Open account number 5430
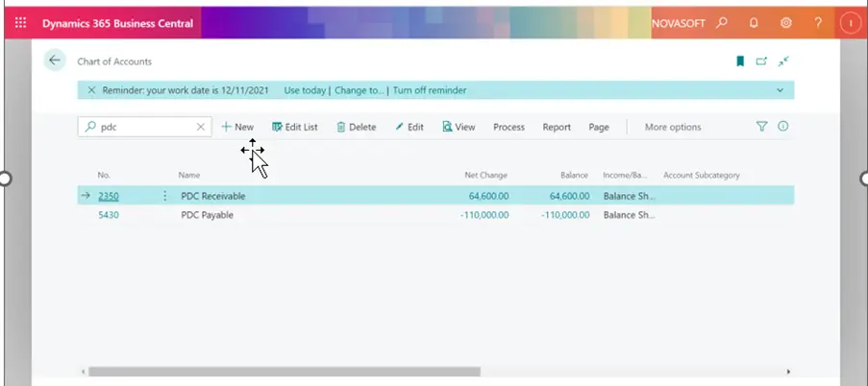The height and width of the screenshot is (386, 868). pos(109,214)
